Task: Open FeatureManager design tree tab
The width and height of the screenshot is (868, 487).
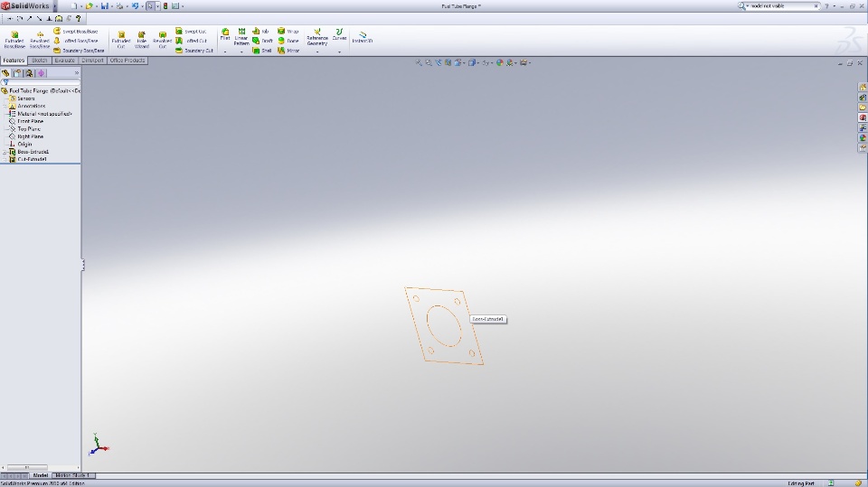Action: click(5, 73)
